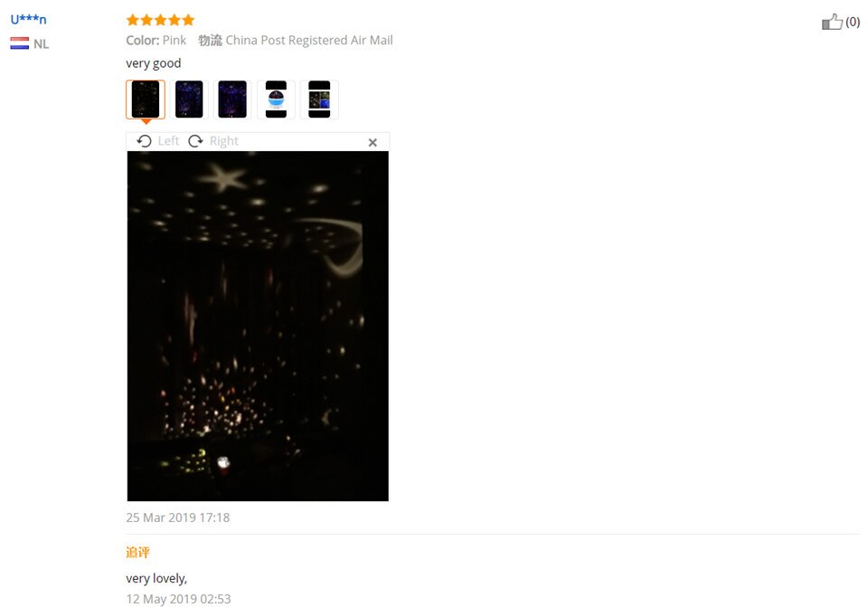Click the "Left" rotate label
This screenshot has width=868, height=607.
point(168,141)
